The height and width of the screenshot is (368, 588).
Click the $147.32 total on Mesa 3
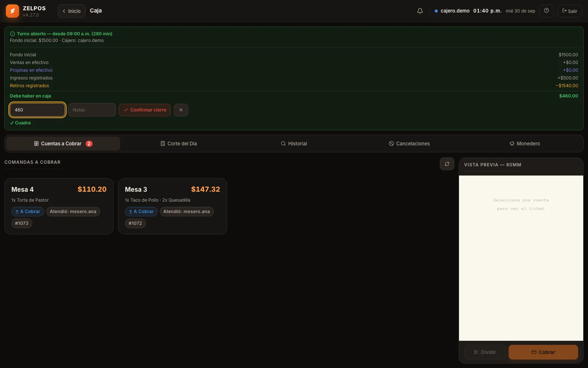(205, 189)
